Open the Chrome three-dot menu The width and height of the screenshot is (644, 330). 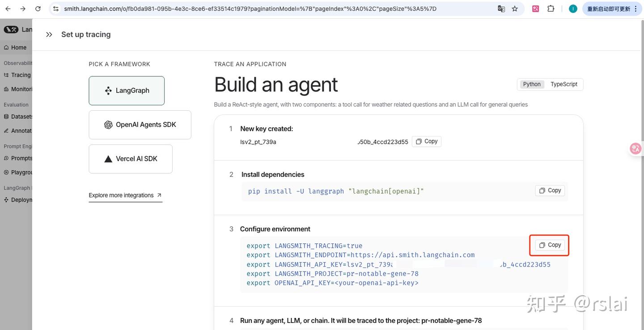coord(636,8)
